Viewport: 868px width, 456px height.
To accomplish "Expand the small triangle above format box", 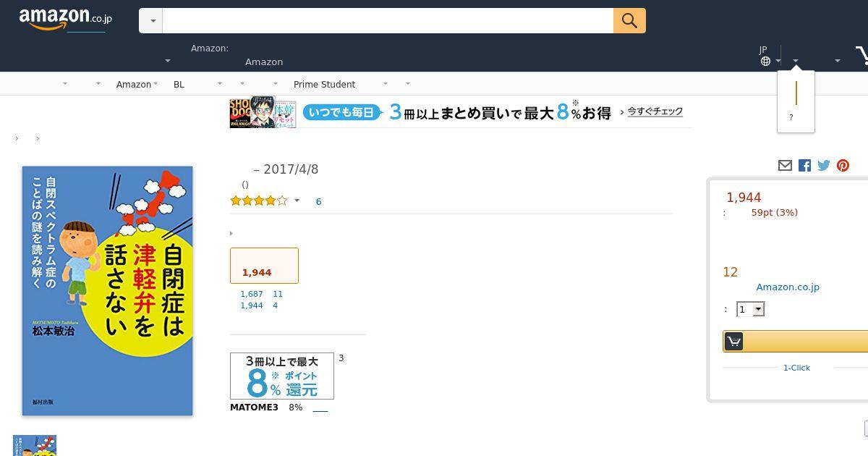I will point(231,233).
